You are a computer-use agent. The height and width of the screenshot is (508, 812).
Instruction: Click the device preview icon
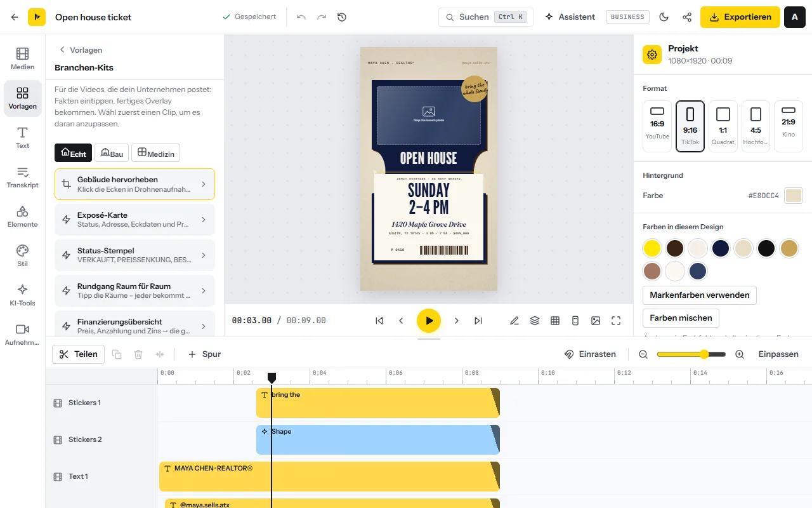575,321
